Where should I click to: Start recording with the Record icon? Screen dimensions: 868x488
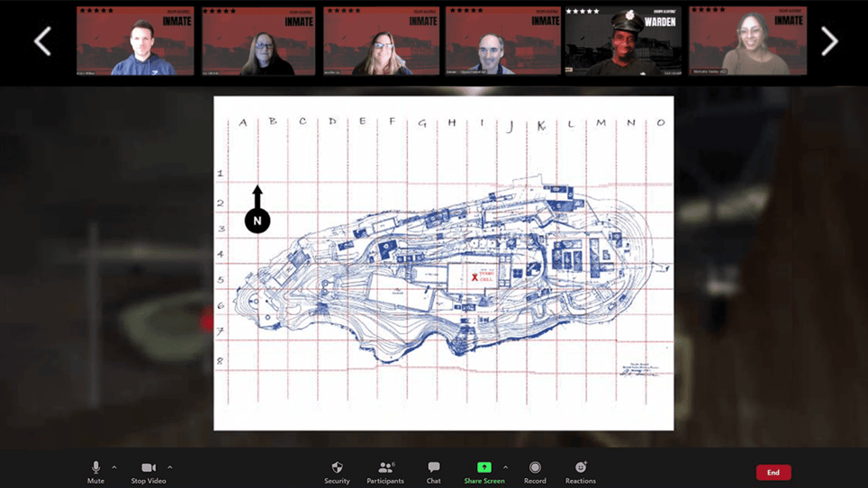(535, 467)
